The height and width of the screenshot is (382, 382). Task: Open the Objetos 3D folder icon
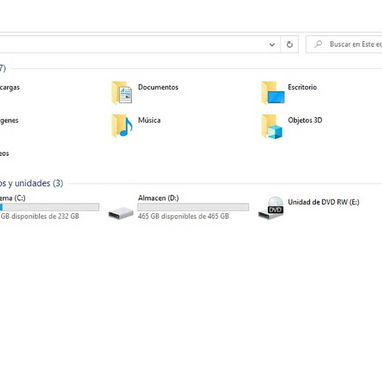pos(272,126)
